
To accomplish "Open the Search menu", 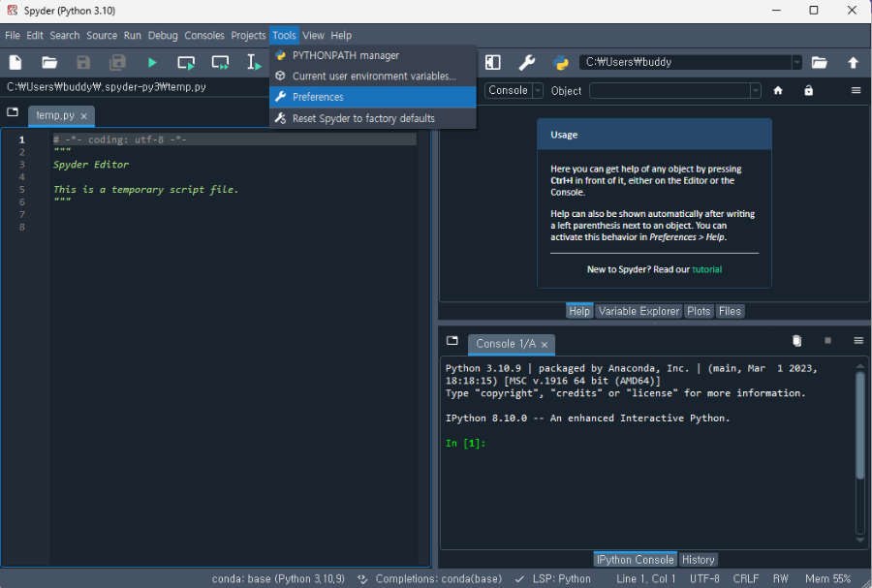I will tap(65, 36).
